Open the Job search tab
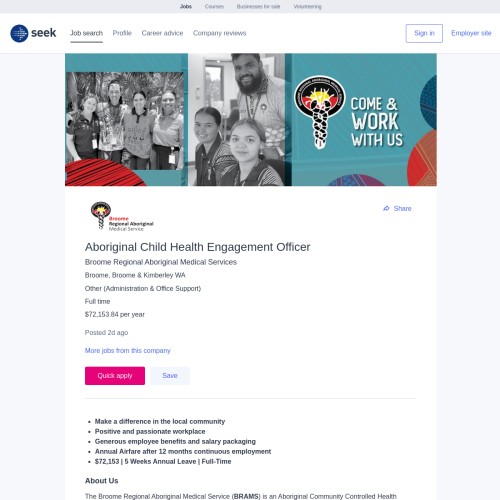500x500 pixels. [86, 33]
